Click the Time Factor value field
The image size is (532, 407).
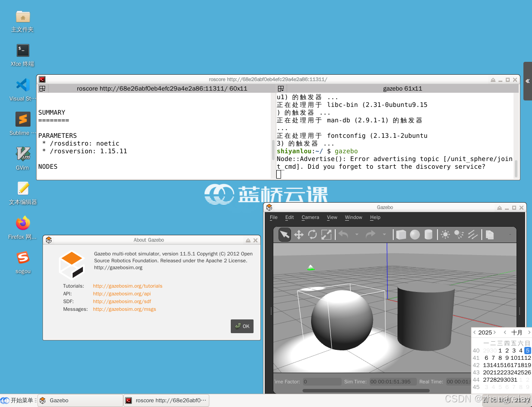[322, 382]
